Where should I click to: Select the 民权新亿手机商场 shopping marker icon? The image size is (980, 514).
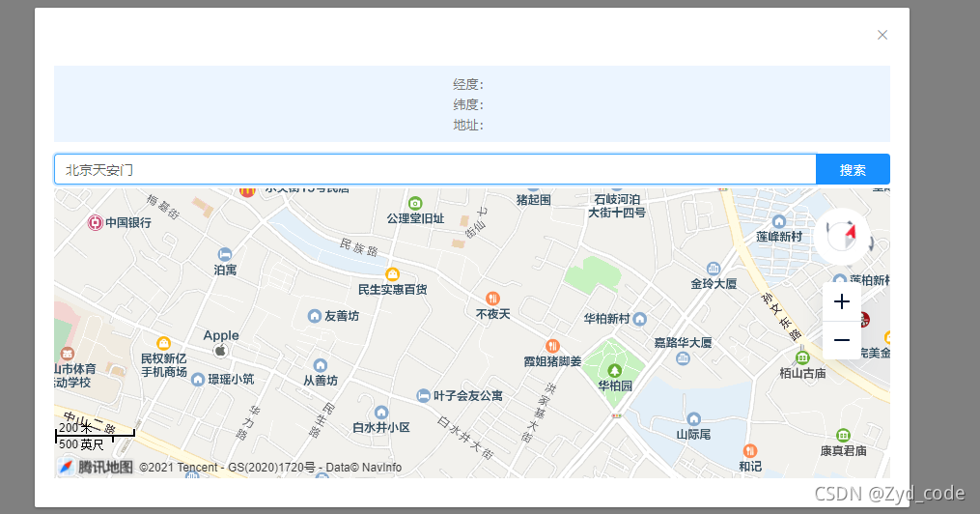coord(164,343)
